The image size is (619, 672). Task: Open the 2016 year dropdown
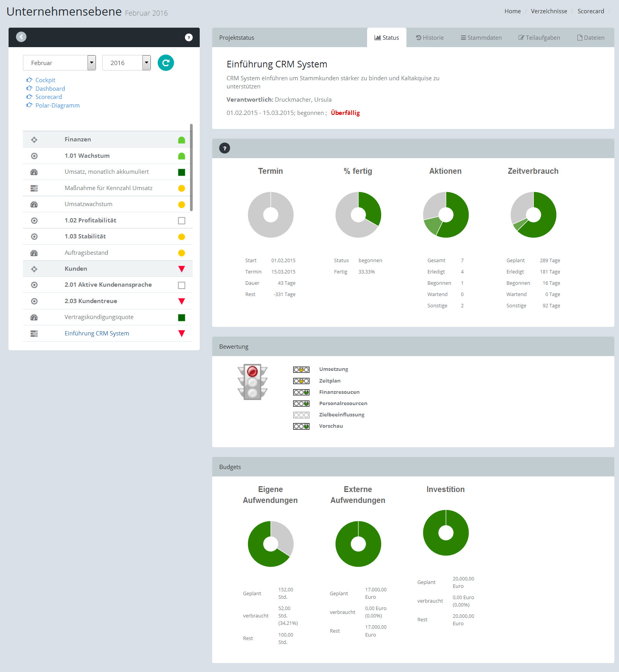click(x=126, y=63)
